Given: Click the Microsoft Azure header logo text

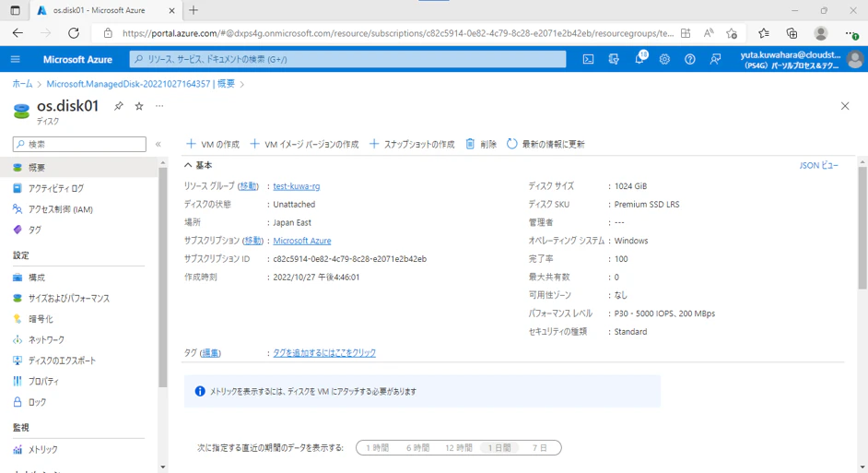Looking at the screenshot, I should click(x=77, y=59).
